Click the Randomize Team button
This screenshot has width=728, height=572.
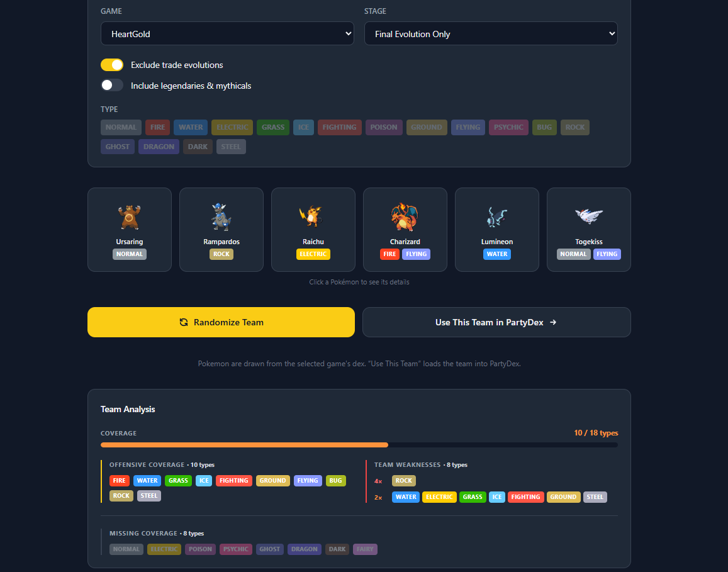click(x=221, y=322)
